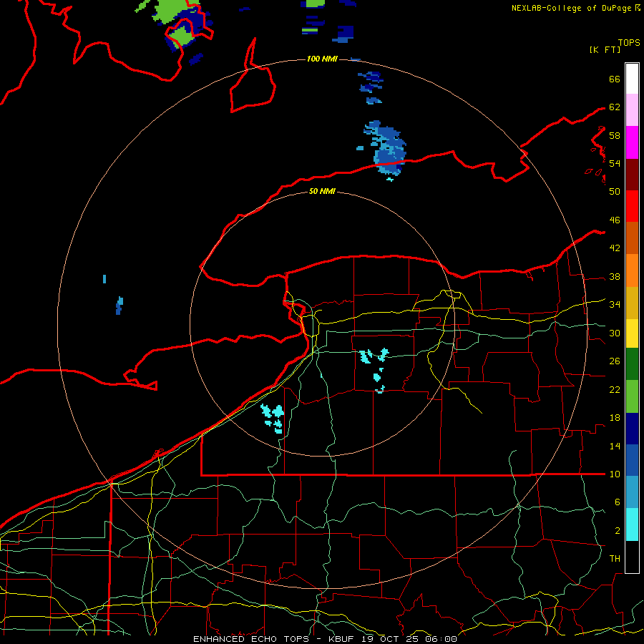The image size is (644, 644).
Task: Click the '58' legend value
Action: coord(615,135)
